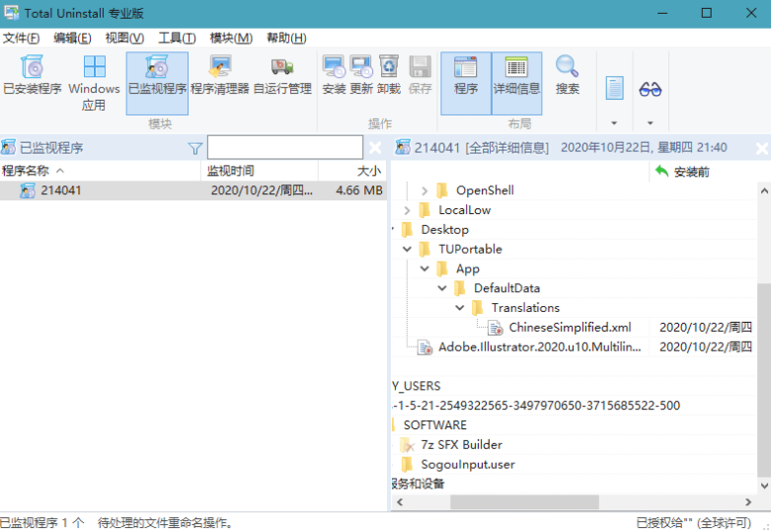Viewport: 771px width, 532px height.
Task: Collapse the TUPortable folder
Action: 407,249
